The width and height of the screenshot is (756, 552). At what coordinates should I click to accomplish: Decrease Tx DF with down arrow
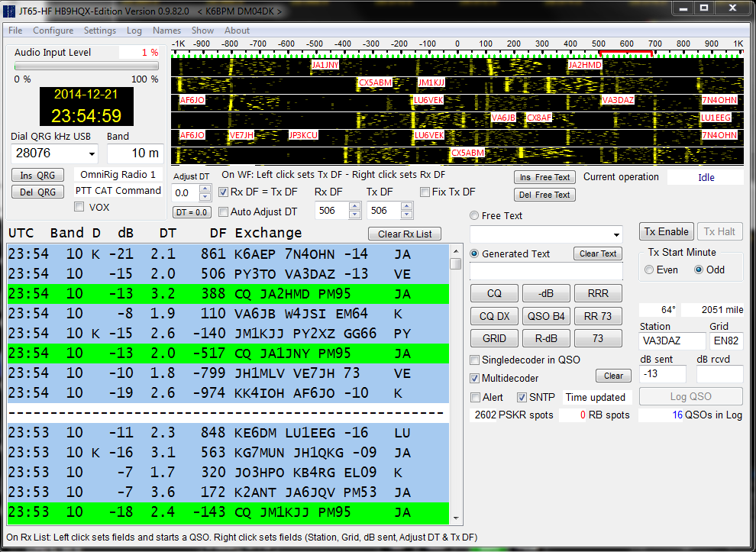(x=406, y=215)
